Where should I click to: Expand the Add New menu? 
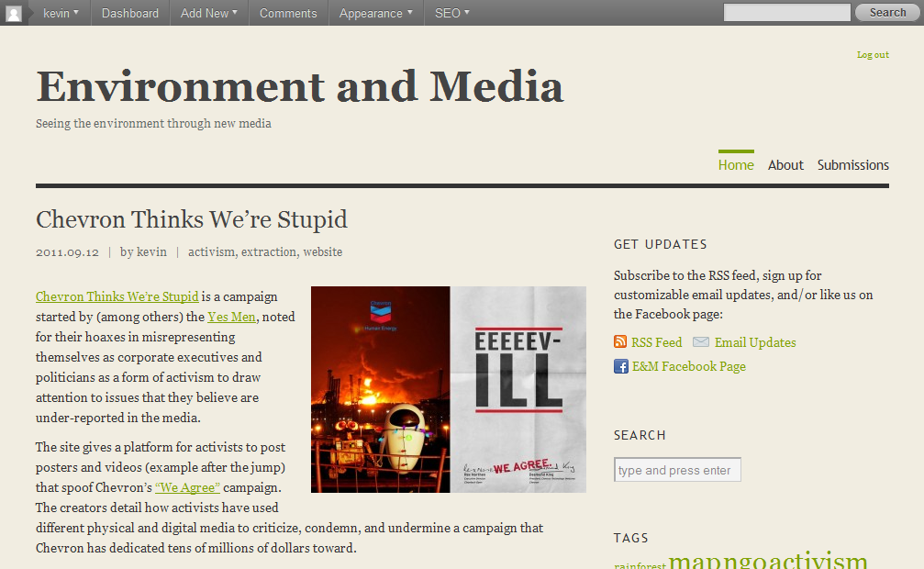(208, 13)
